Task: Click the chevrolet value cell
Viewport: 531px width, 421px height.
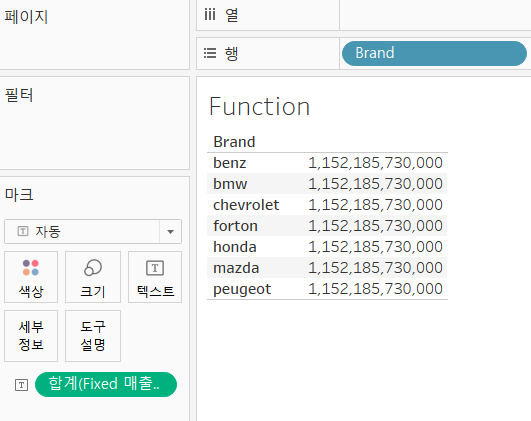Action: [375, 205]
